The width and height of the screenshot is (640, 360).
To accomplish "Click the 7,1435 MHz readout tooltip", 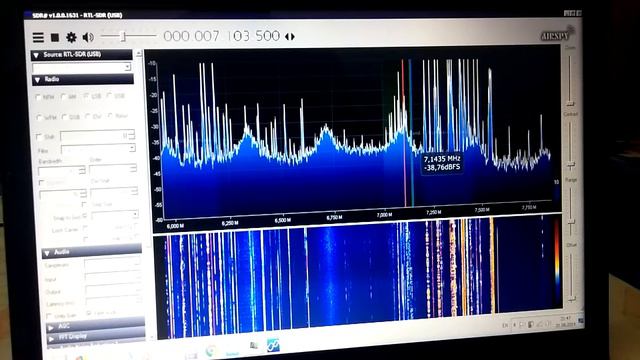I will [442, 163].
